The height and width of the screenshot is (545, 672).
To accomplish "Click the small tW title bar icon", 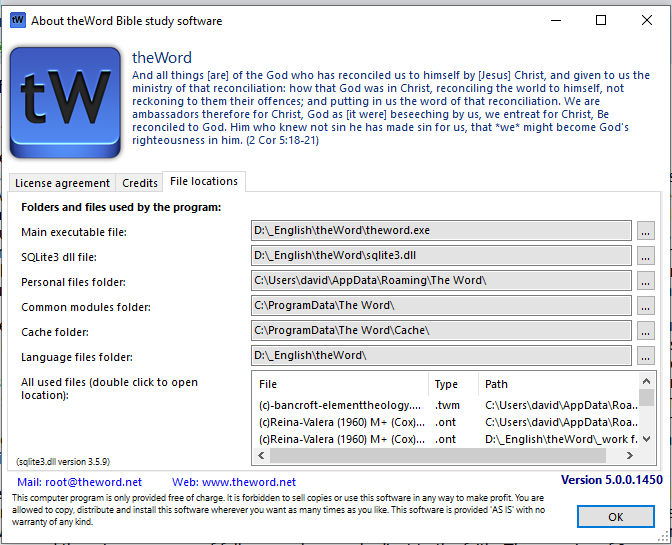I will click(18, 20).
